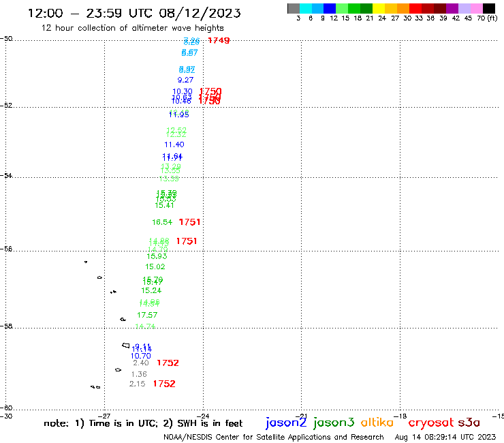Pick the pink swatch in the color scale
The image size is (504, 443).
click(476, 8)
